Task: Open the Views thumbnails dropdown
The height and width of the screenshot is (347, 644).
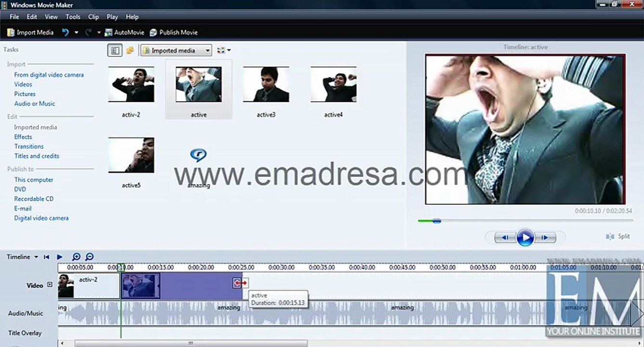Action: [x=224, y=50]
